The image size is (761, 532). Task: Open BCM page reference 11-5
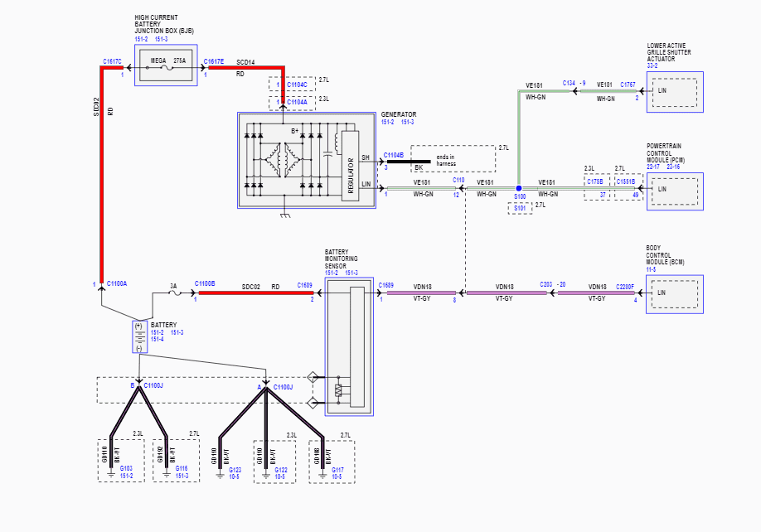[651, 269]
